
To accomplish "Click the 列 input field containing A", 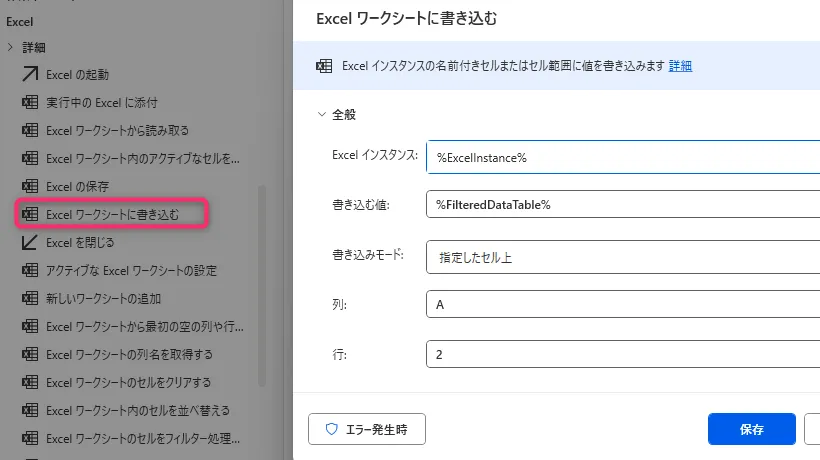I will [622, 305].
